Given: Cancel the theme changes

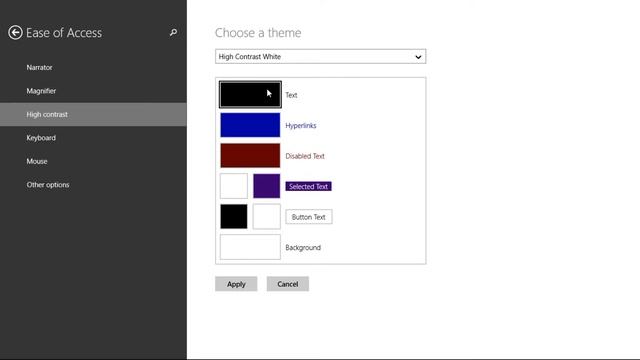Looking at the screenshot, I should (288, 284).
